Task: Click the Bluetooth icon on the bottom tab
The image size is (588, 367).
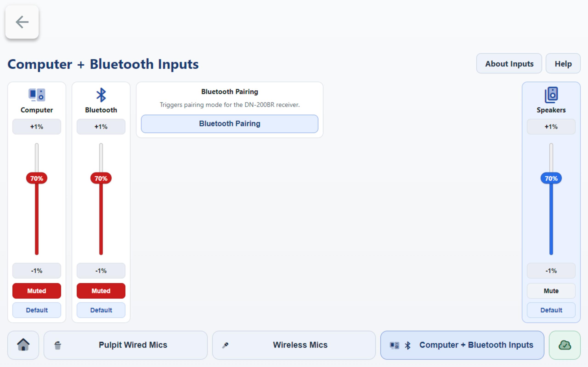Action: pyautogui.click(x=408, y=345)
